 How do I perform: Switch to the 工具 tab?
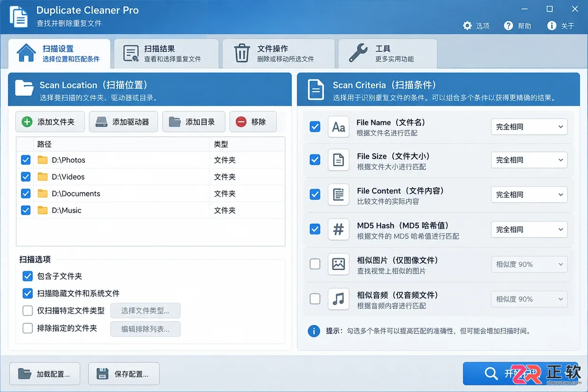click(388, 54)
